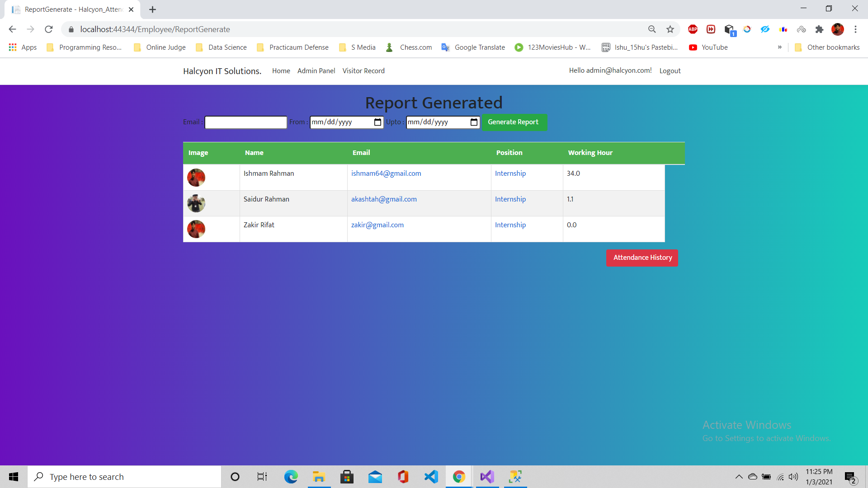Open the Chrome three-dot menu

pos(855,29)
